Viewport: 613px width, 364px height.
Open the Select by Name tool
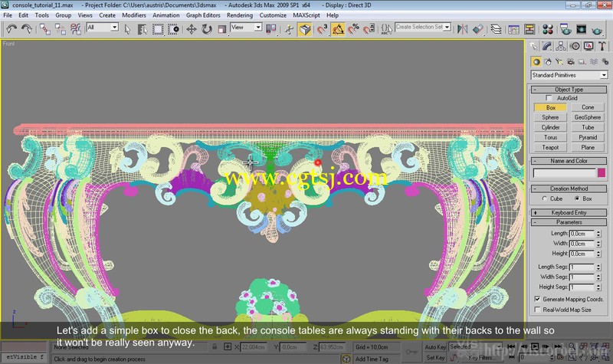click(143, 29)
